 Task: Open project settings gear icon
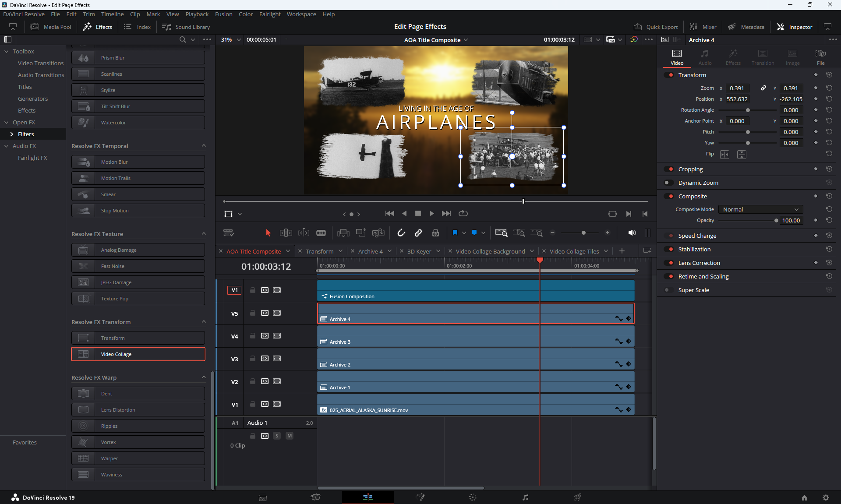click(826, 497)
